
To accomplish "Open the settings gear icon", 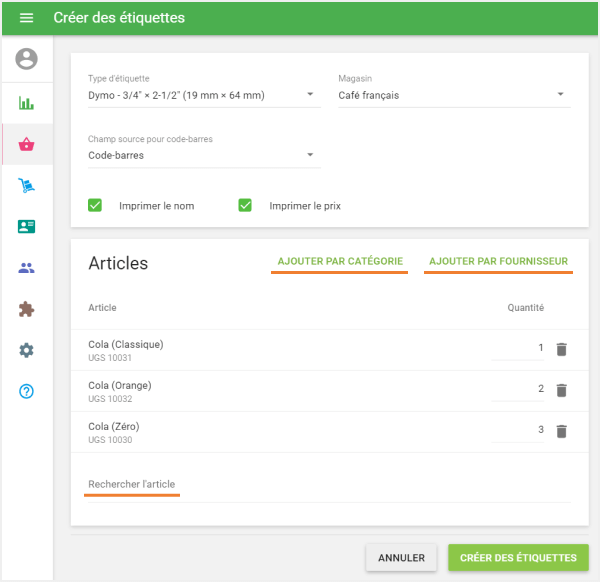I will pos(26,350).
